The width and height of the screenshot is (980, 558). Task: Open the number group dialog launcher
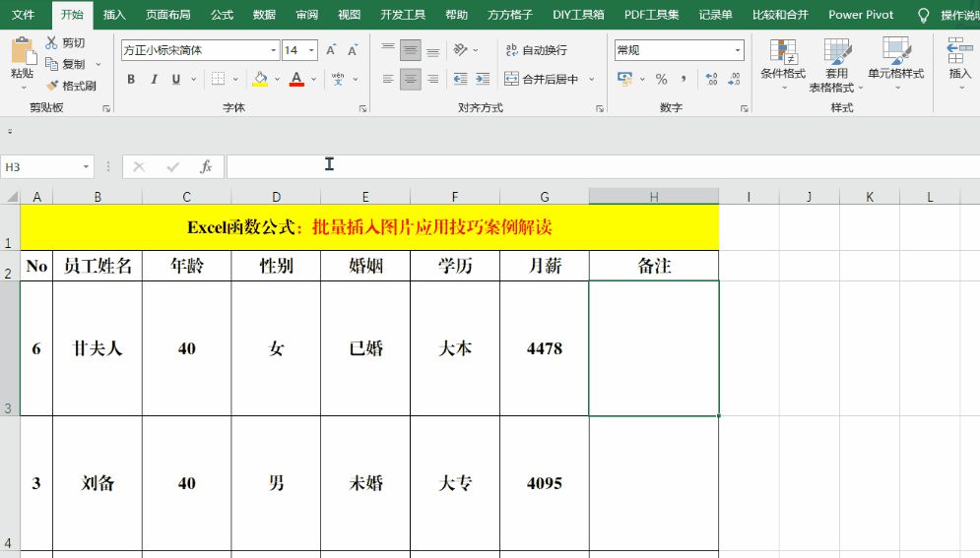pyautogui.click(x=744, y=108)
